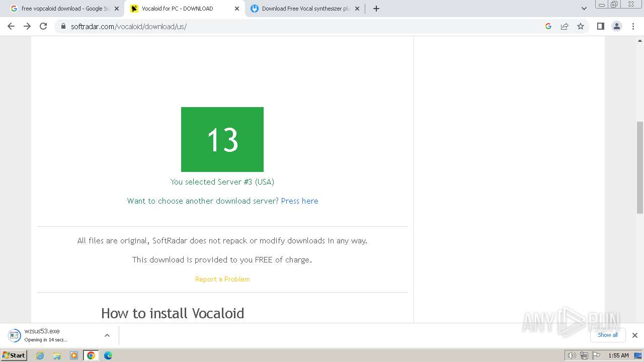The width and height of the screenshot is (644, 362).
Task: Select 'You selected Server #3 (USA)' text
Action: (x=222, y=182)
